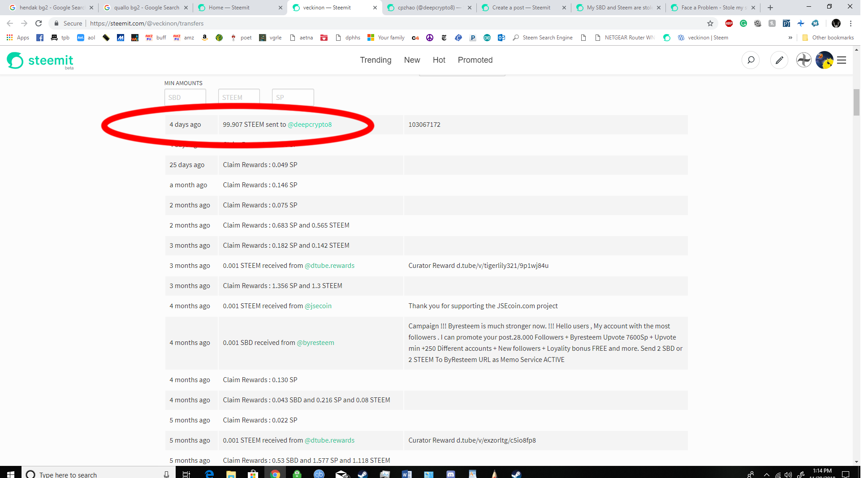Show more bookmarks chevron
Screen dimensions: 868x478
790,38
